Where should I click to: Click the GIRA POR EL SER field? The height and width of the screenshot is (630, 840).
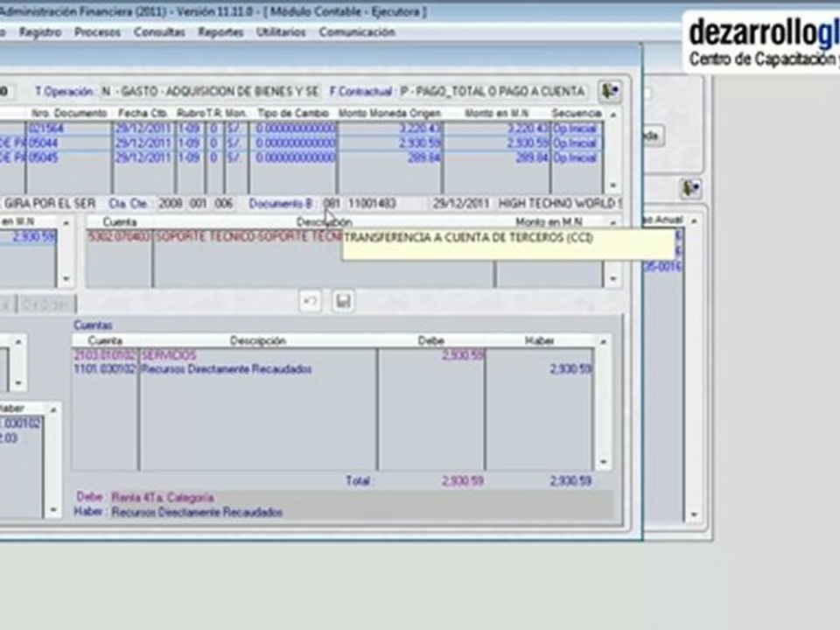pos(49,204)
